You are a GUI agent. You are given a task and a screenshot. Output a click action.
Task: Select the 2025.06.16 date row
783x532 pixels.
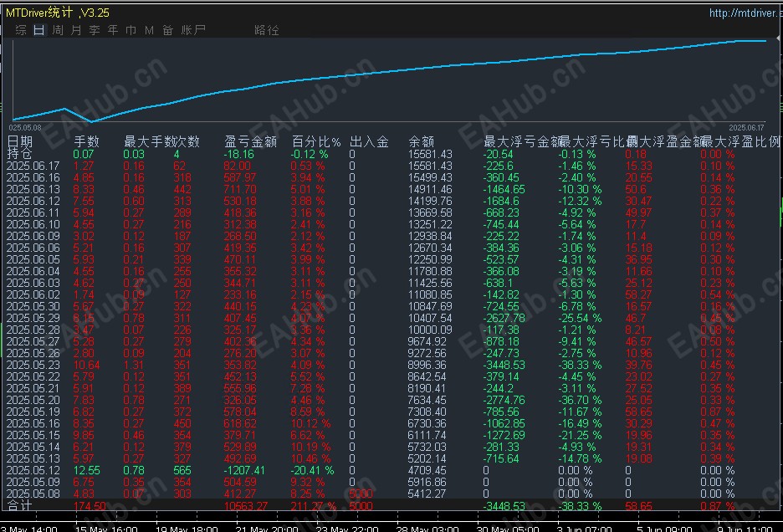33,177
